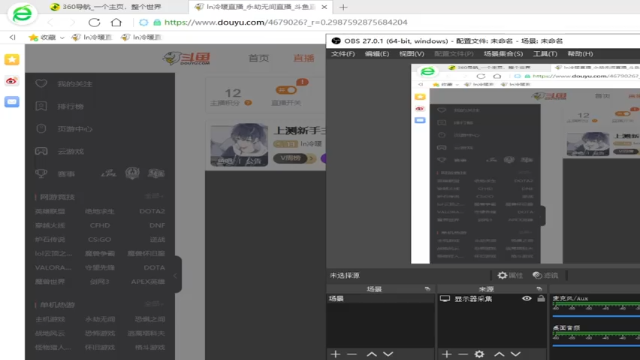This screenshot has width=640, height=360.
Task: Click the Douyu logo
Action: point(187,58)
